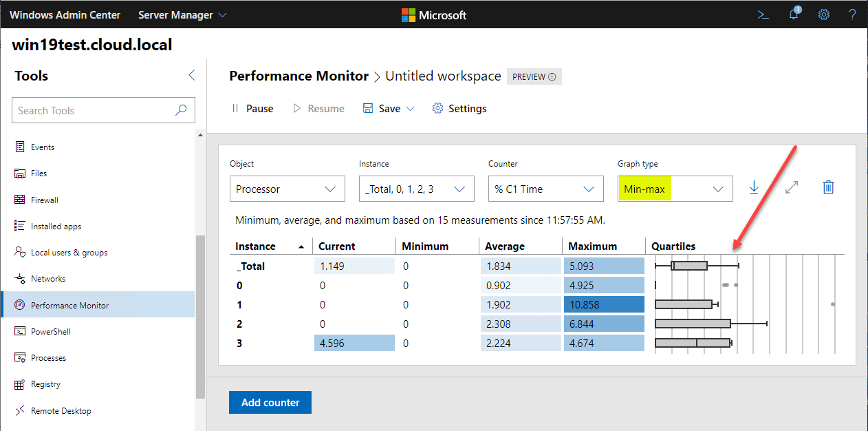Image resolution: width=868 pixels, height=431 pixels.
Task: Expand the counter graph to full size
Action: pyautogui.click(x=792, y=187)
